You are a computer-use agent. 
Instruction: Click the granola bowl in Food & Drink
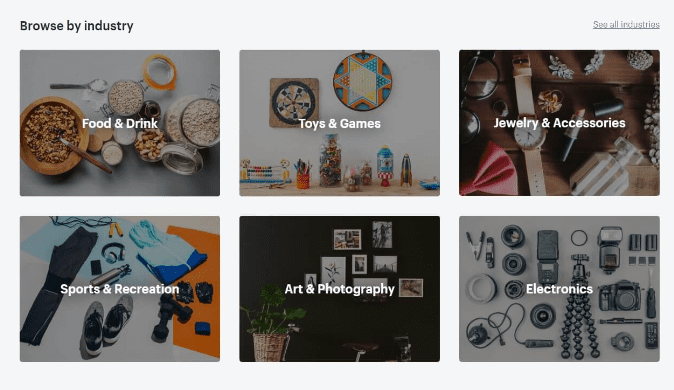point(52,135)
